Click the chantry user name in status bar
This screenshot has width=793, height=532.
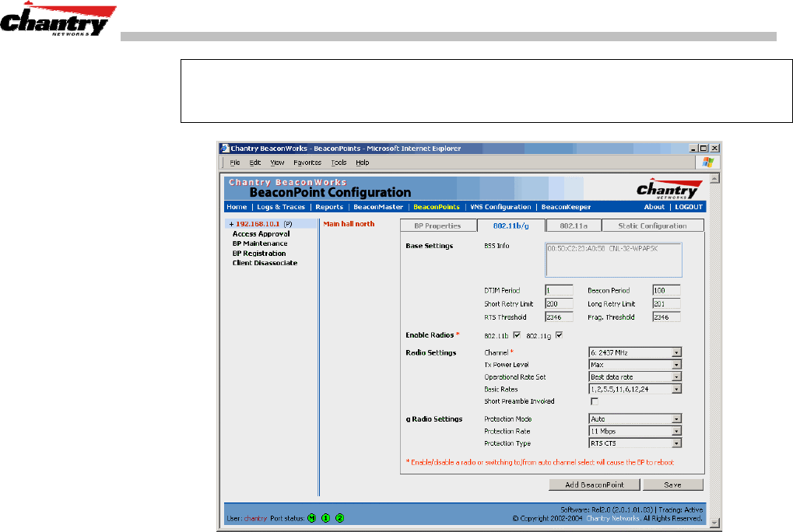[x=255, y=518]
